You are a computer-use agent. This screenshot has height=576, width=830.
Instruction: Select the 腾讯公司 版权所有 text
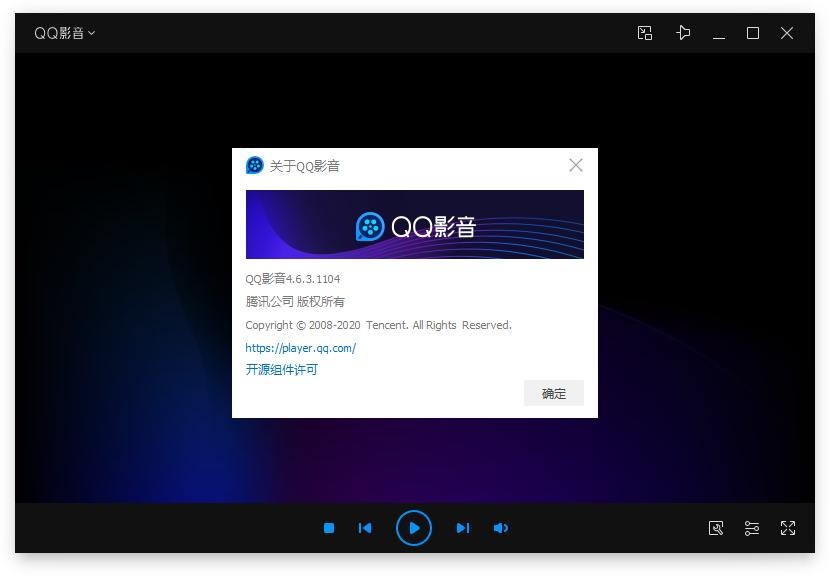295,302
